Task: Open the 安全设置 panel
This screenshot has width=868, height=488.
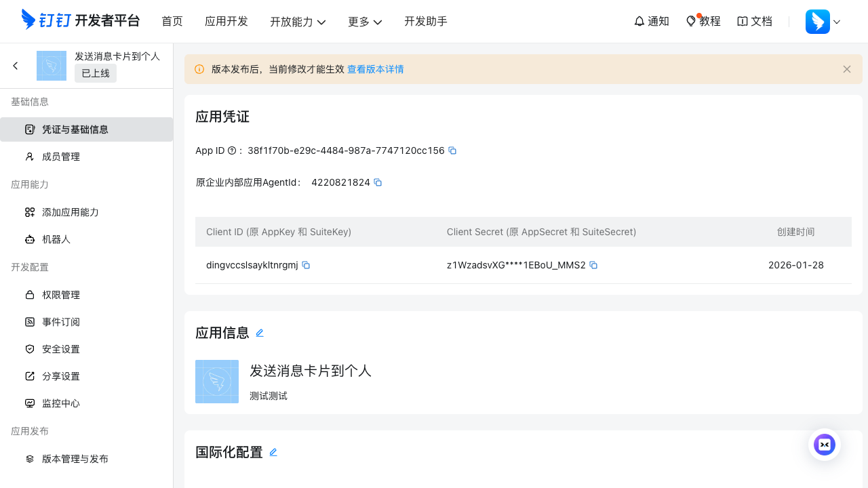Action: point(61,349)
